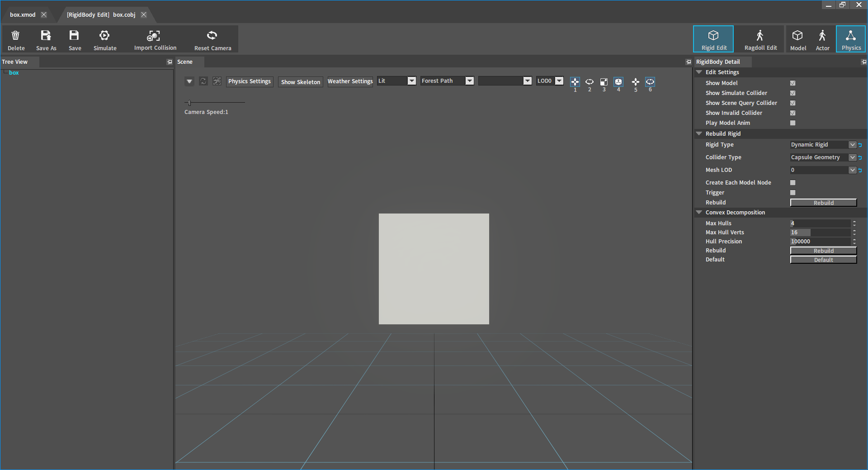Click the refresh icon in Scene toolbar

pos(203,81)
